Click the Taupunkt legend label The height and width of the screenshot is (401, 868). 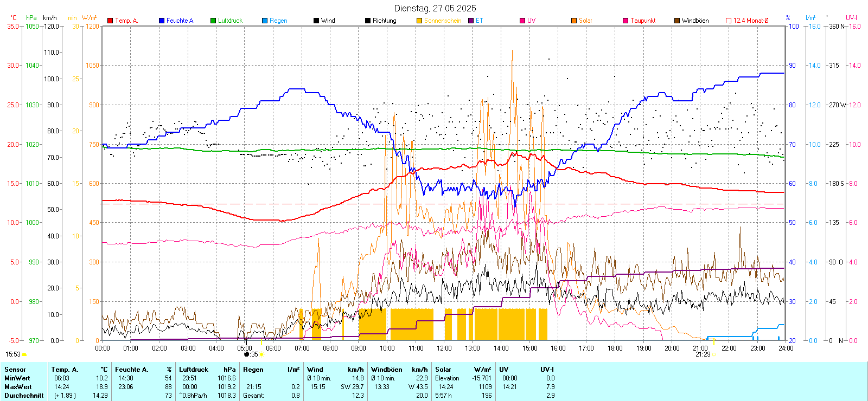pyautogui.click(x=643, y=21)
